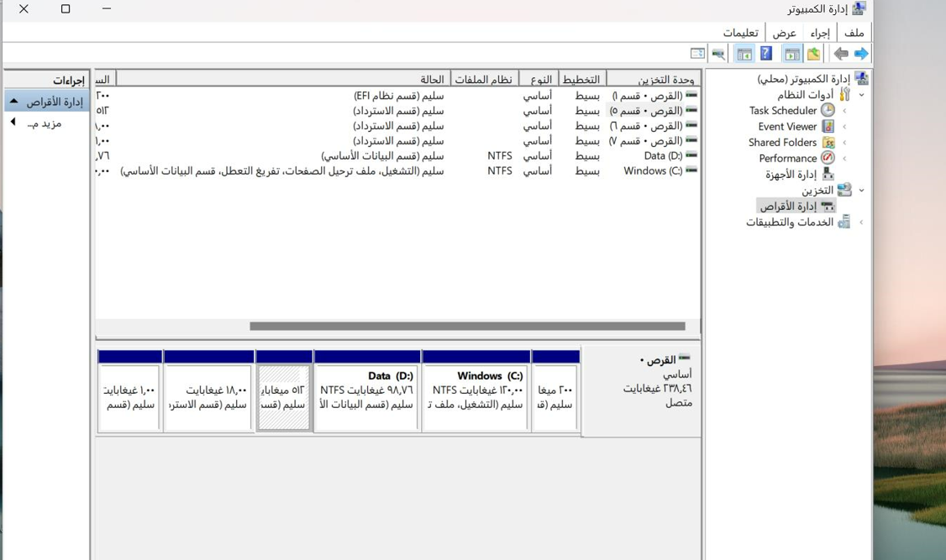Collapse the أدوات النظام tree node

(x=861, y=95)
